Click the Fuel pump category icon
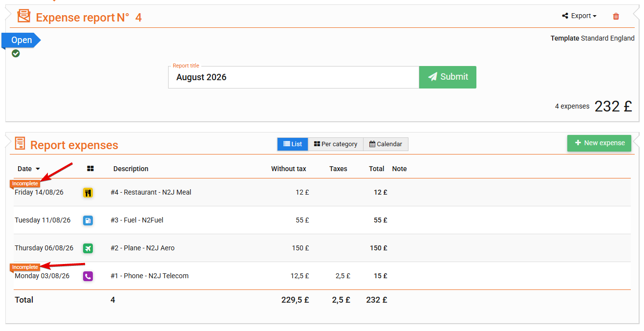Image resolution: width=644 pixels, height=331 pixels. tap(88, 221)
